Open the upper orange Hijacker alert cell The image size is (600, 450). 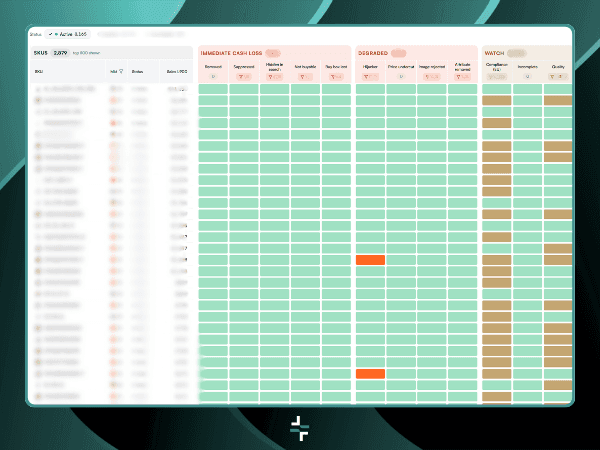click(x=370, y=260)
